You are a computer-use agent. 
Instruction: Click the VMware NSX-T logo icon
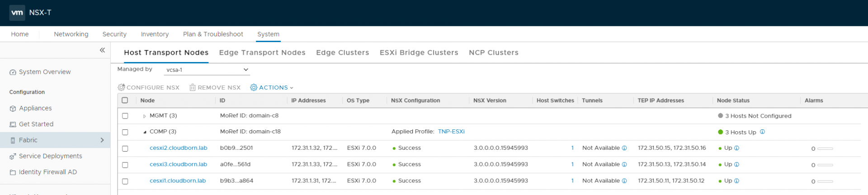pos(17,13)
